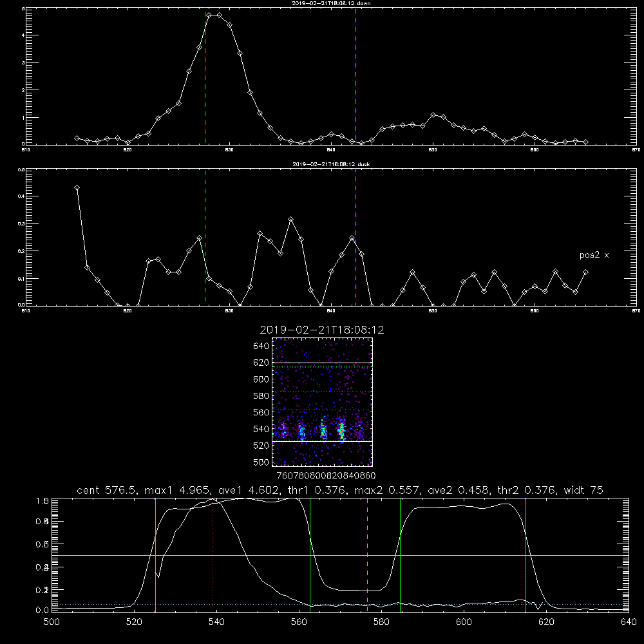Click spectral image y-axis label 580
The image size is (644, 644).
click(261, 396)
